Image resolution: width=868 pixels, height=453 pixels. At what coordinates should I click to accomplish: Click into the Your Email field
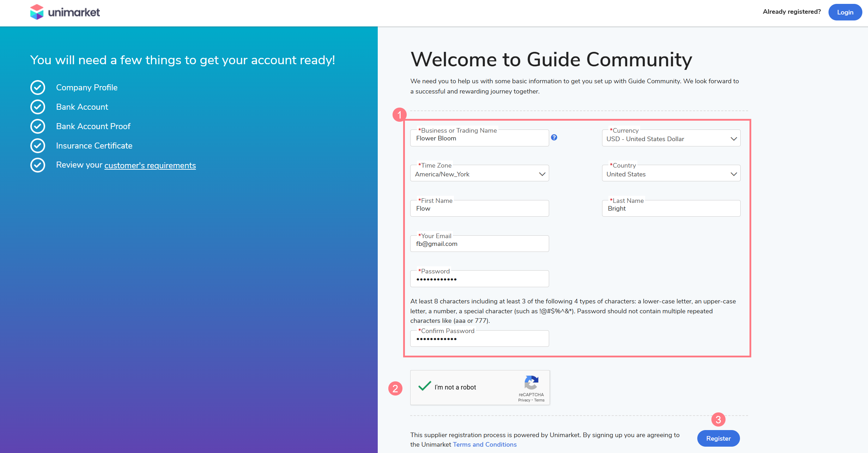point(479,244)
